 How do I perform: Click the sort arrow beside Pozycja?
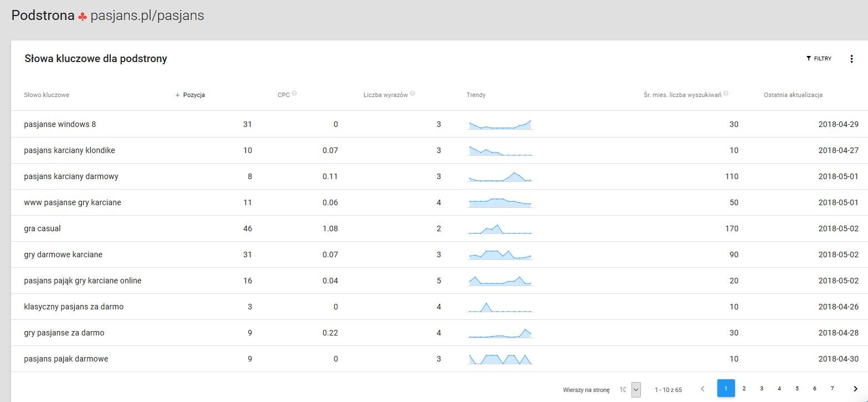(x=177, y=95)
